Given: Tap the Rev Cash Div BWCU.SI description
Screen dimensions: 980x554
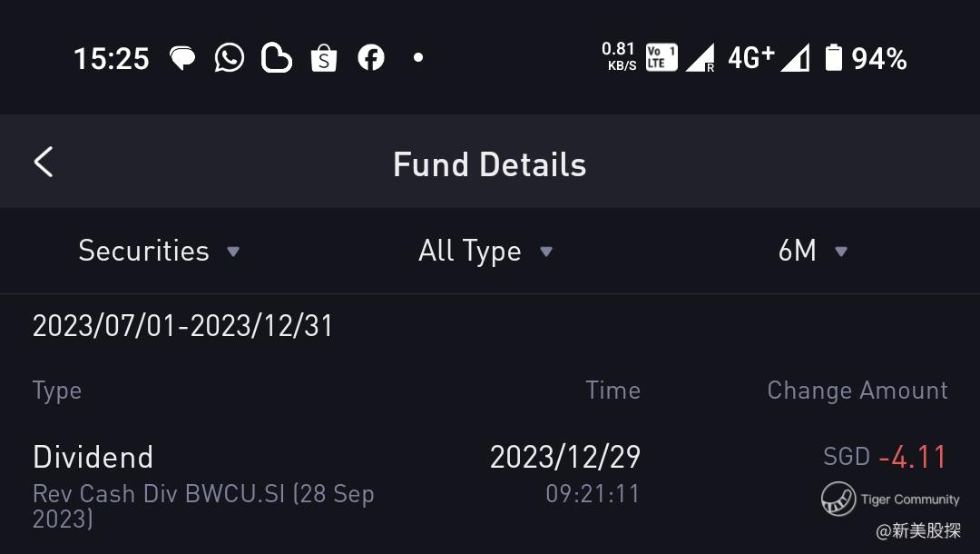Looking at the screenshot, I should click(203, 507).
